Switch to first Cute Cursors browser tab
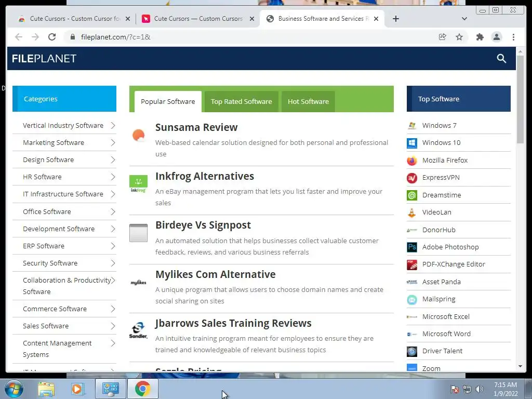The height and width of the screenshot is (399, 532). pos(74,19)
